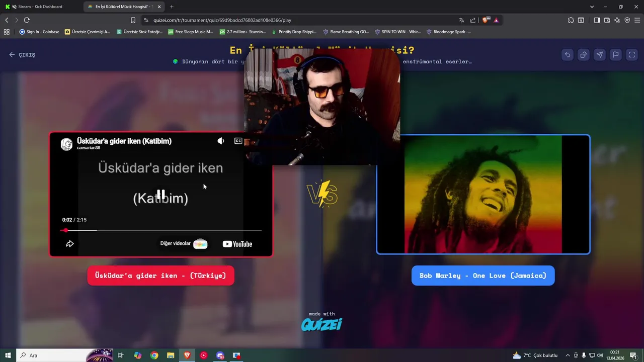Go back with the browser back arrow
The width and height of the screenshot is (644, 362).
click(x=7, y=20)
